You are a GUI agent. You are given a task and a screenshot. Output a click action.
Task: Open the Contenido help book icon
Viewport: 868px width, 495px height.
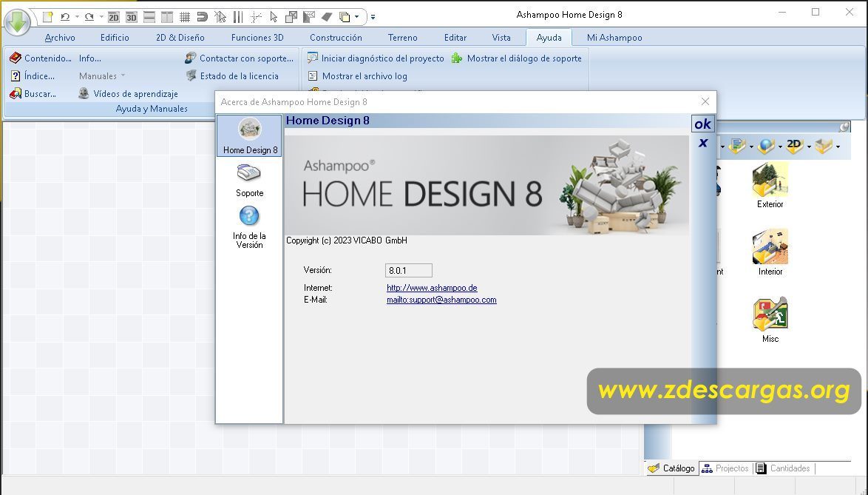click(x=16, y=58)
